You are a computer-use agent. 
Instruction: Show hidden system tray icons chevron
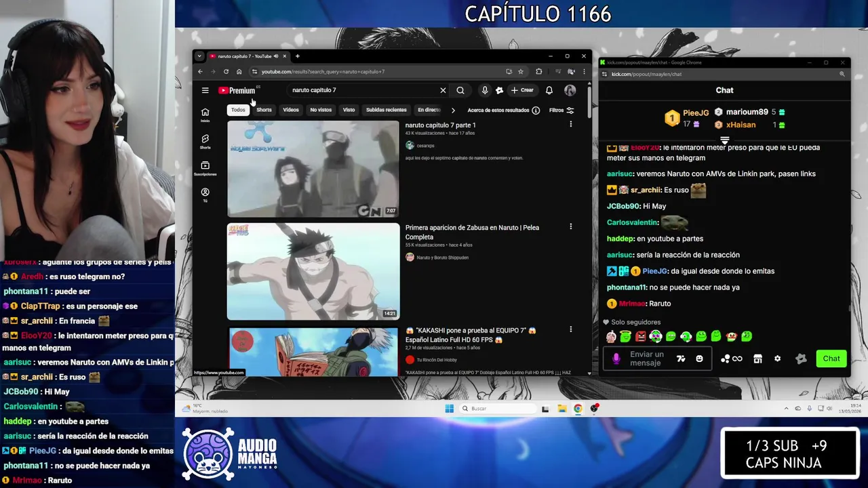787,408
